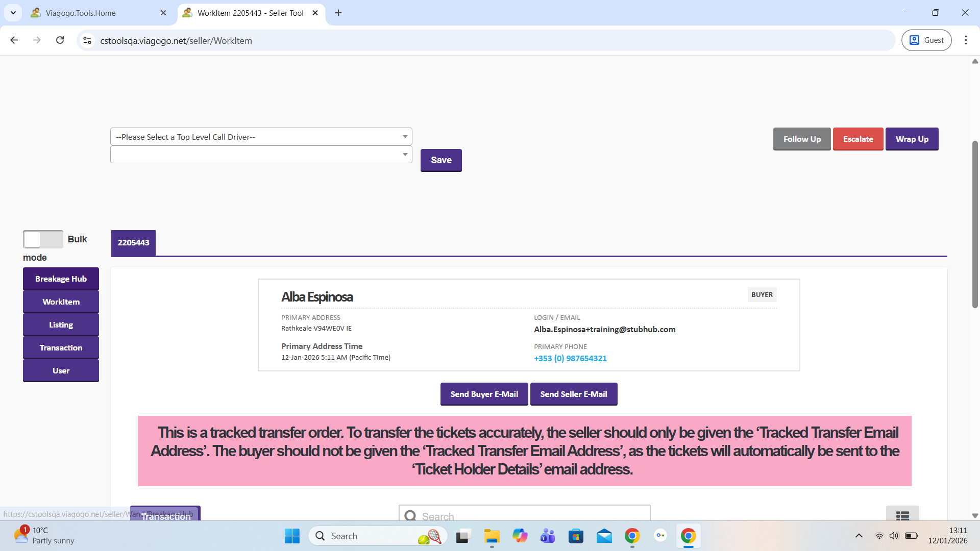Open the second call driver dropdown
This screenshot has height=551, width=980.
(261, 155)
